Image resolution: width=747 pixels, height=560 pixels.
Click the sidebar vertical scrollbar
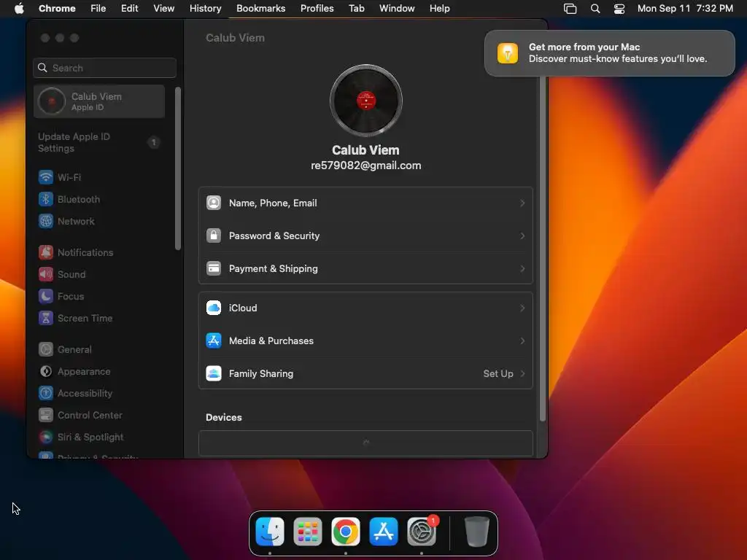tap(178, 168)
